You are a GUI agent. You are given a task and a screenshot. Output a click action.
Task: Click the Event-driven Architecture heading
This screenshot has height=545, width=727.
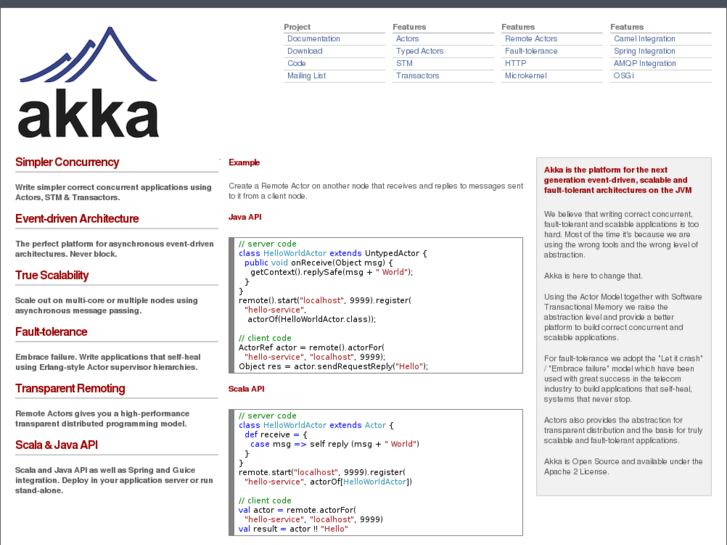pos(77,219)
